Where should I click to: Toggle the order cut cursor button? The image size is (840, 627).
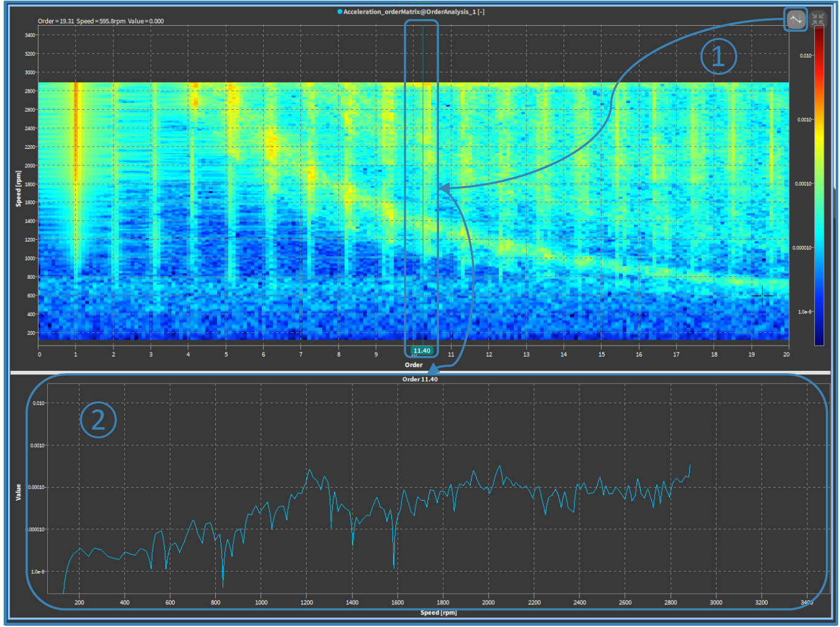[795, 20]
